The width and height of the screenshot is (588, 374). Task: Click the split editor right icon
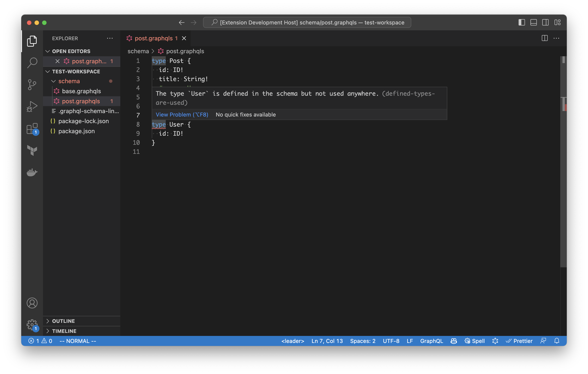coord(545,38)
